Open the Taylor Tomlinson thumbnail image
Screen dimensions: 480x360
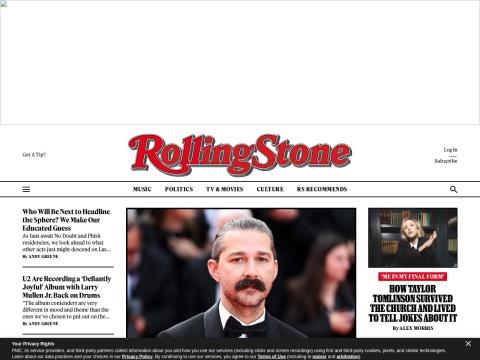tap(413, 238)
